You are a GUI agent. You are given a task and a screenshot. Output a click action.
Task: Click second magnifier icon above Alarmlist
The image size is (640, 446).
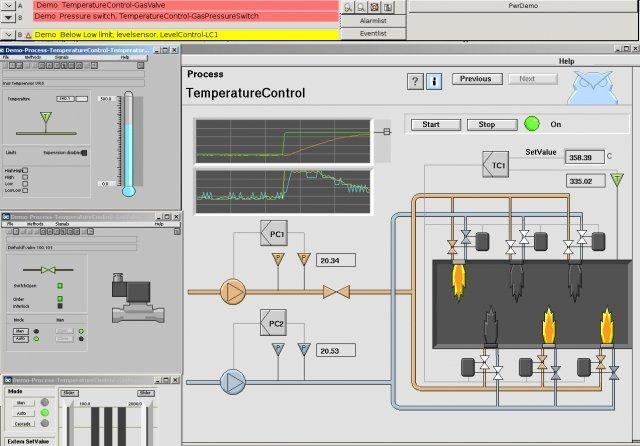click(361, 7)
